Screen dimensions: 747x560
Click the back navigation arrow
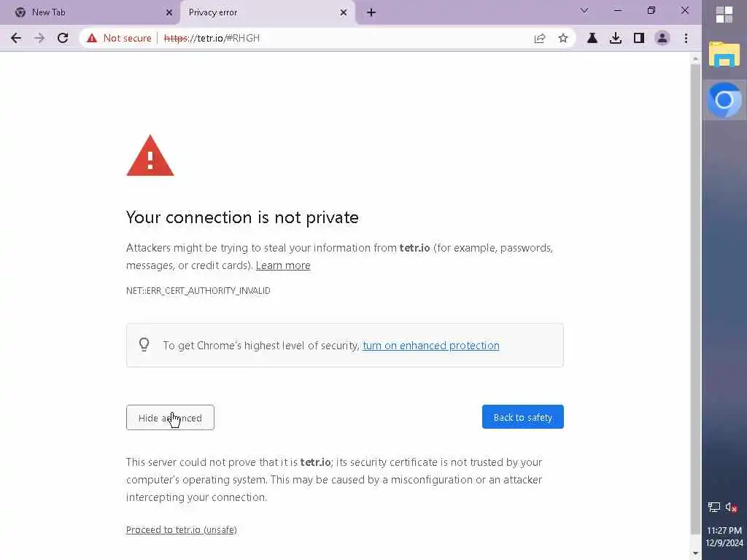(x=16, y=38)
